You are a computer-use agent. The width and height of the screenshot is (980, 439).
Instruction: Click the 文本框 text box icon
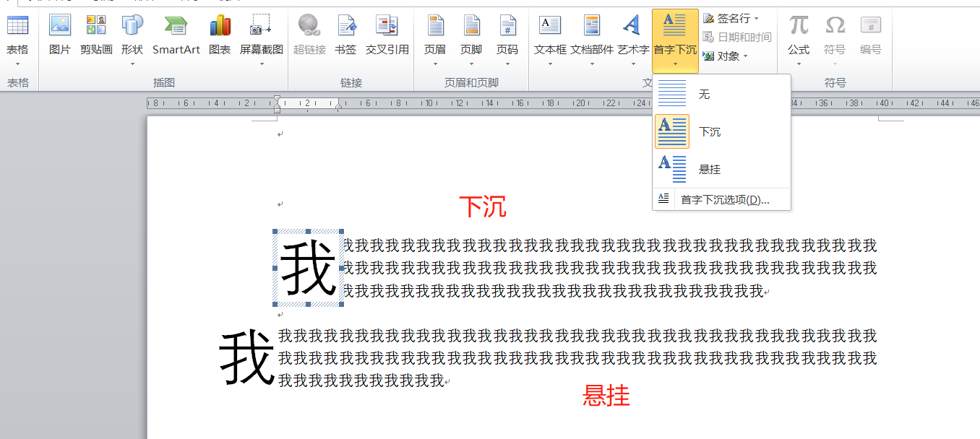click(550, 26)
